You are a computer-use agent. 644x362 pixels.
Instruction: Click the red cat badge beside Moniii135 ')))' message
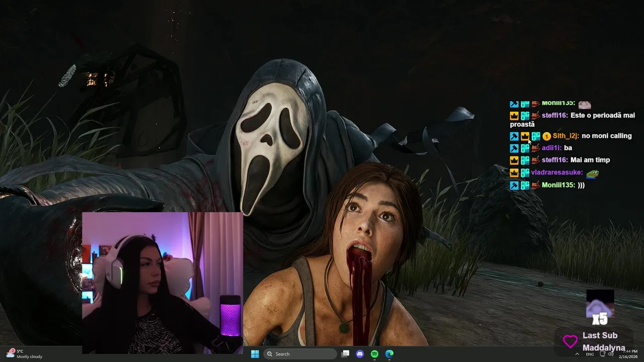click(x=535, y=186)
